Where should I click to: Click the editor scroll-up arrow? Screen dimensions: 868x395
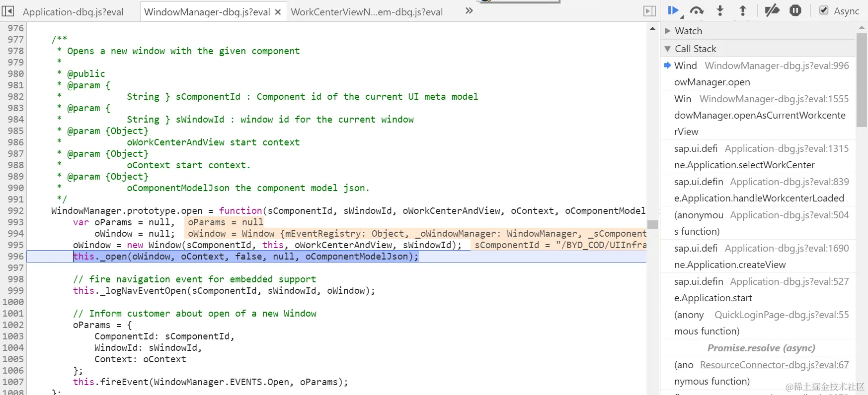(652, 28)
